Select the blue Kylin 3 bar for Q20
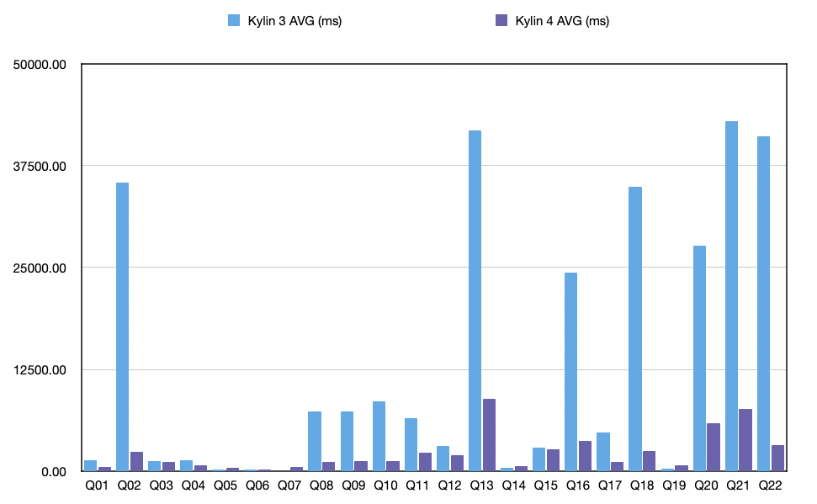 [699, 358]
